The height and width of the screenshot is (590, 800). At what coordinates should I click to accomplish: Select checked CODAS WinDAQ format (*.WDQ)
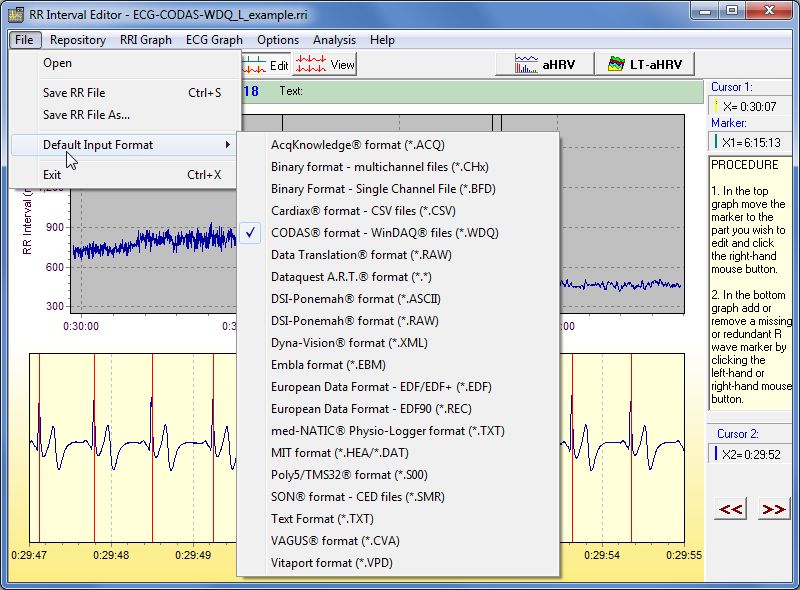pyautogui.click(x=384, y=233)
